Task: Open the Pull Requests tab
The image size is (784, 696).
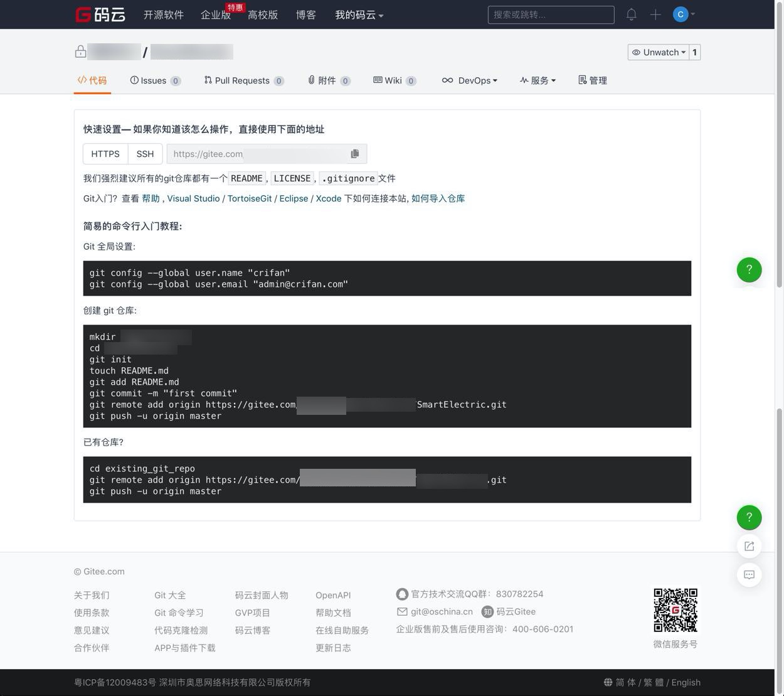Action: tap(244, 80)
